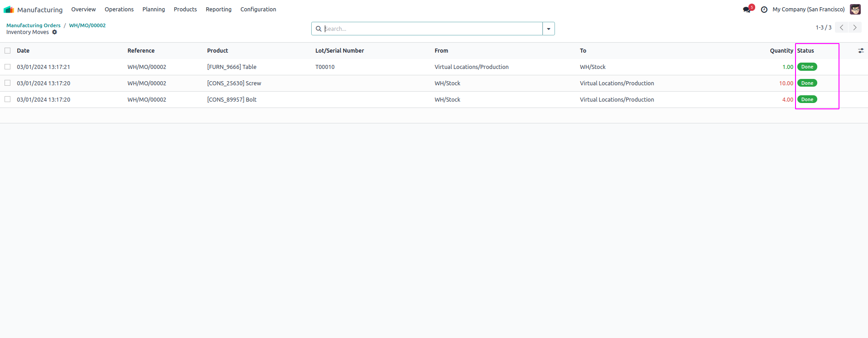Click the 4.00 quantity value
This screenshot has width=868, height=338.
click(x=788, y=100)
